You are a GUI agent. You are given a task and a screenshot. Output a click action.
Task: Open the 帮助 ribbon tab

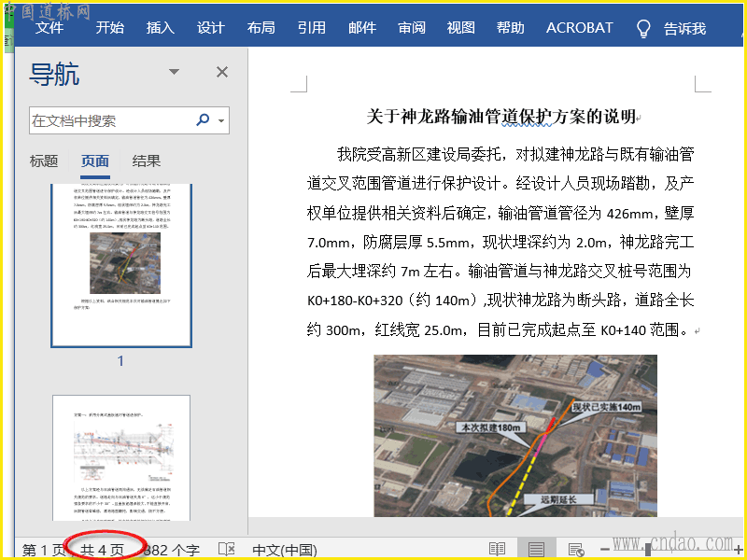[x=510, y=28]
